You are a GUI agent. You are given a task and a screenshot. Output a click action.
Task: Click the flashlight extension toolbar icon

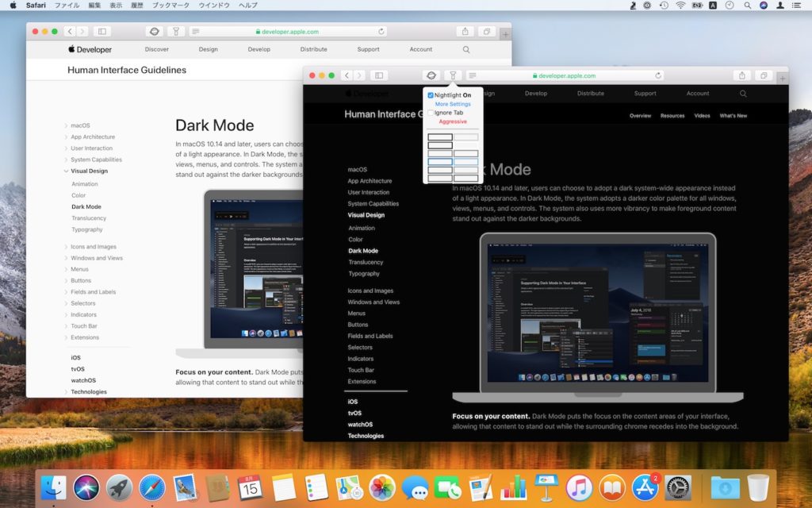(x=453, y=75)
